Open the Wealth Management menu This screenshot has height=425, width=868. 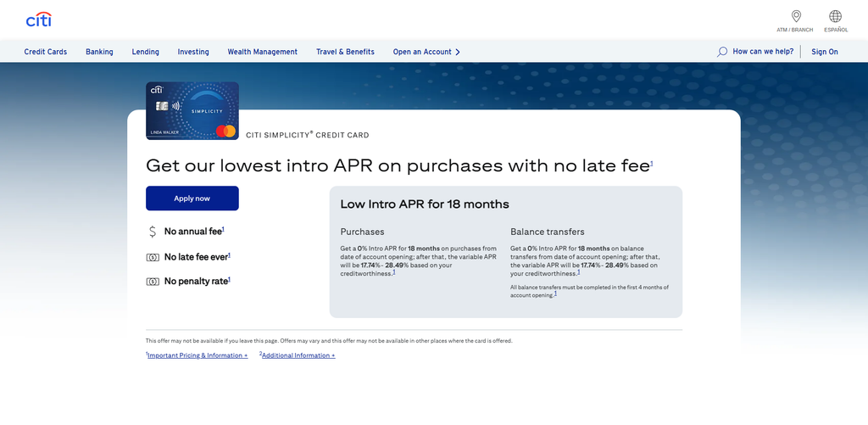[x=263, y=52]
